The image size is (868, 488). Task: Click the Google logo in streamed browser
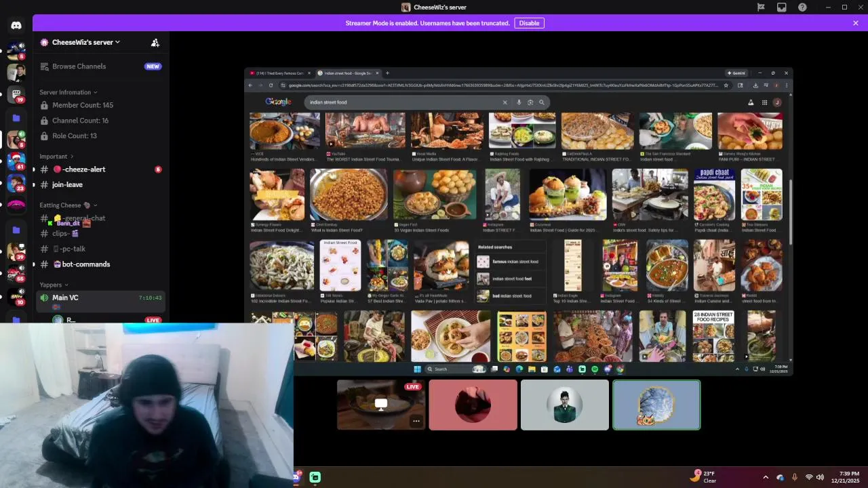[x=278, y=102]
